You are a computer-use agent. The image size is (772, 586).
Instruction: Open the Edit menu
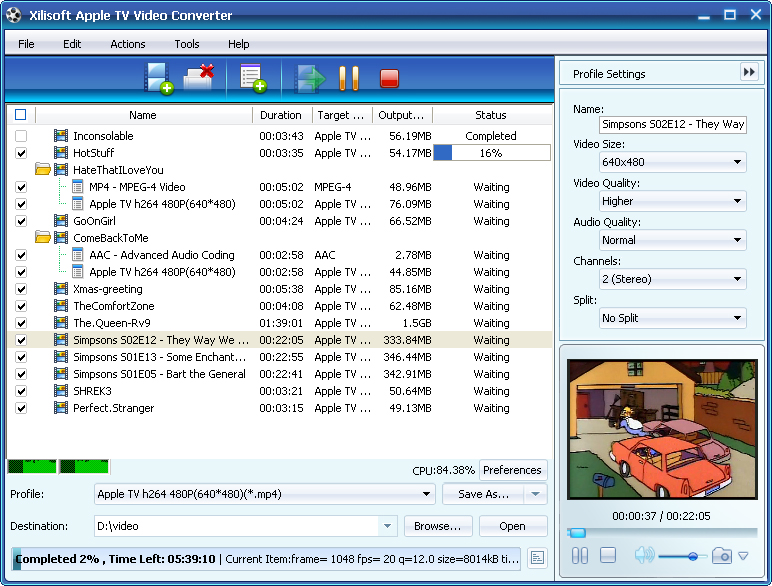72,44
